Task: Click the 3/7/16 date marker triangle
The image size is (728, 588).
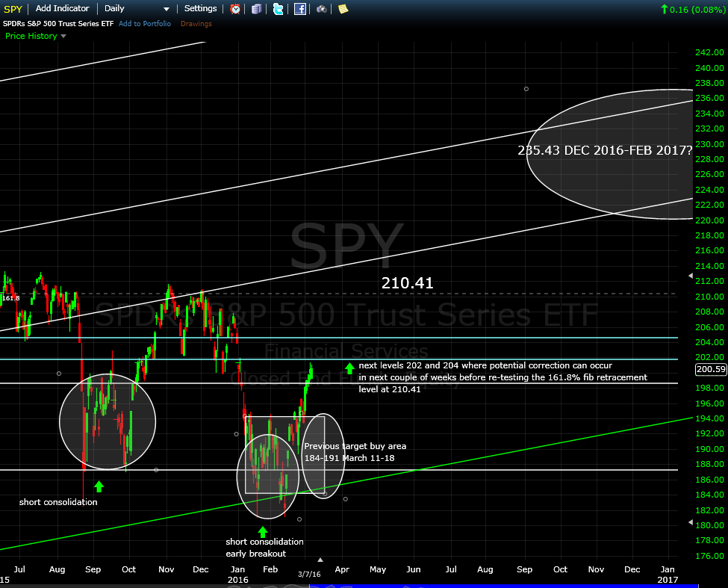Action: (320, 560)
